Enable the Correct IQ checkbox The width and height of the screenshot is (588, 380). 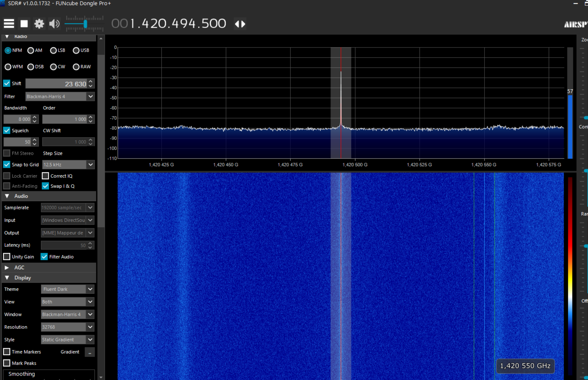click(x=45, y=176)
